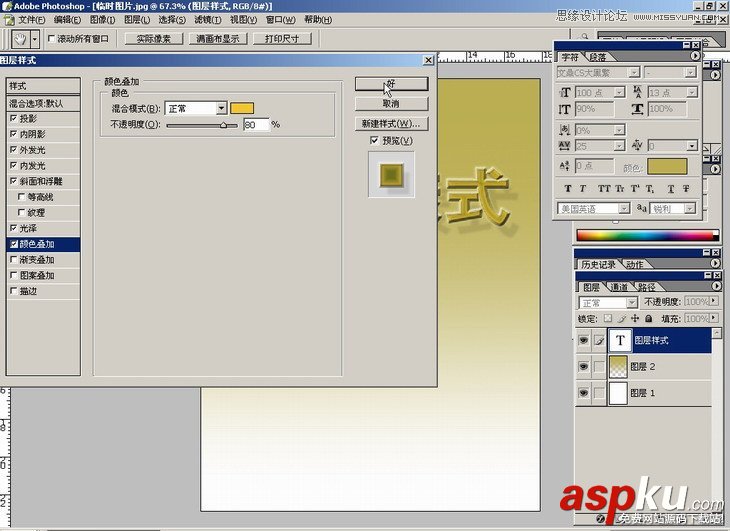Screen dimensions: 730x531
Task: Enable the 渐变叠加 gradient overlay checkbox
Action: point(14,259)
